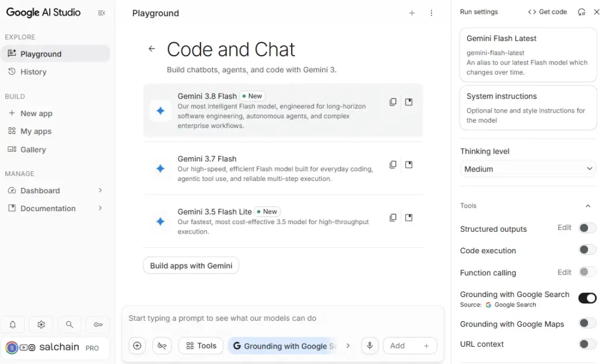
Task: Click the reset settings icon beside Get code
Action: click(582, 12)
